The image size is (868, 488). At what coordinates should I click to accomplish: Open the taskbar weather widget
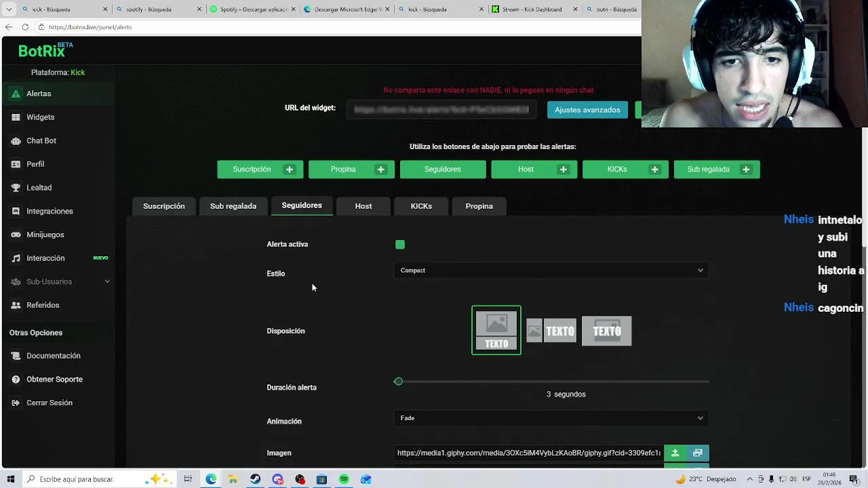(x=705, y=479)
